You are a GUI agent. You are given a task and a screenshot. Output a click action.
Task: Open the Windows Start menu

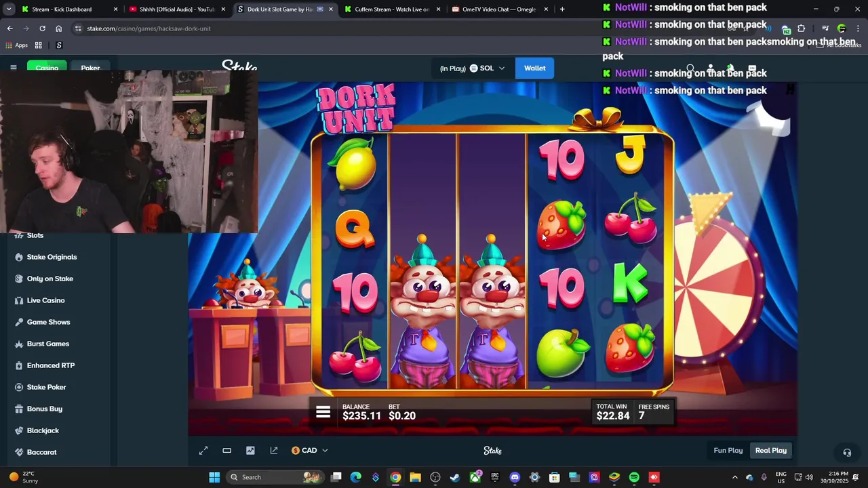tap(214, 477)
